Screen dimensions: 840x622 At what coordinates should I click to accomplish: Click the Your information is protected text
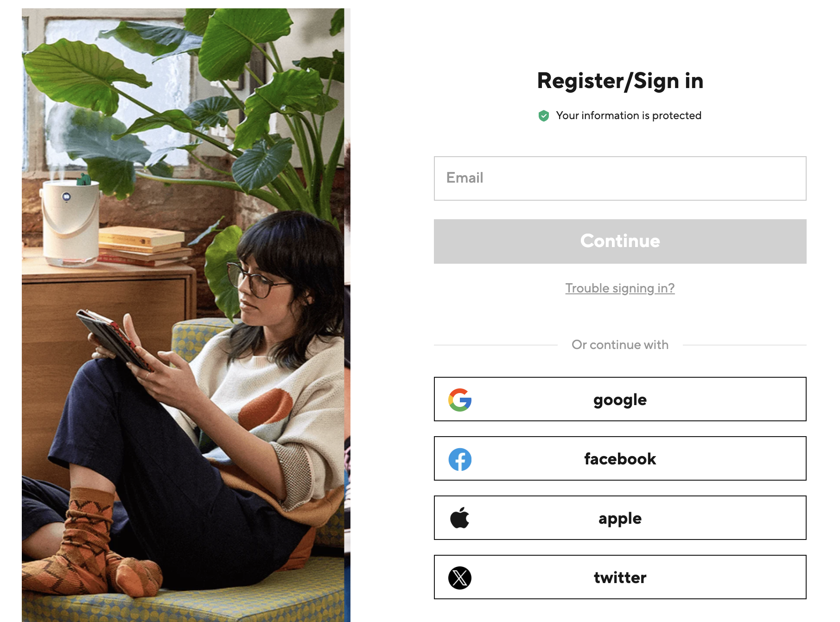tap(629, 115)
